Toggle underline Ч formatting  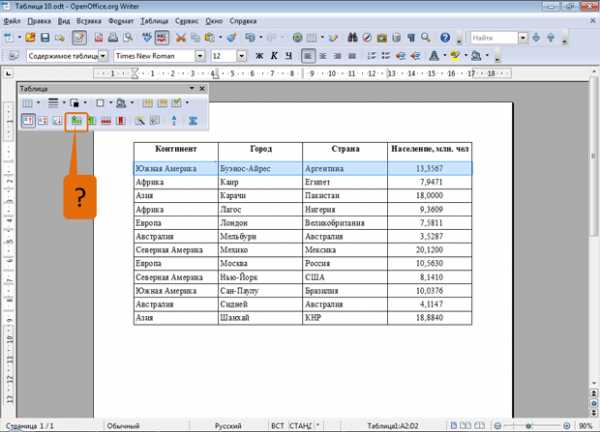tap(289, 56)
